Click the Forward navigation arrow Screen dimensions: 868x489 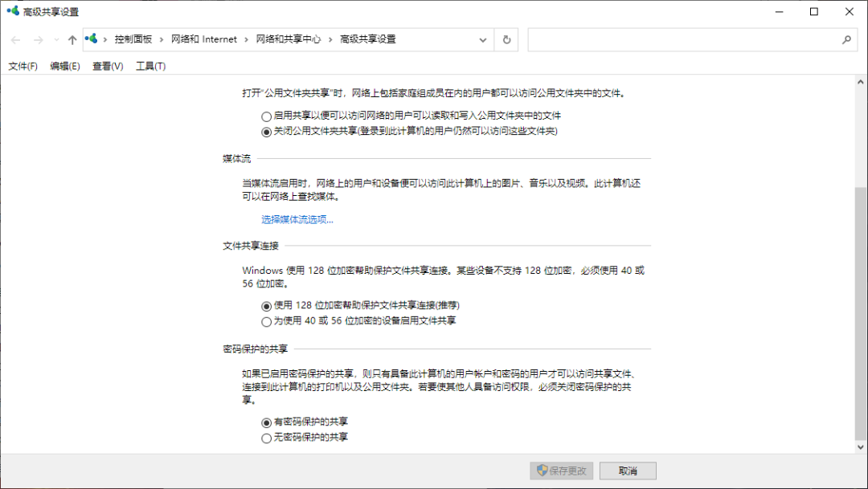pos(38,39)
